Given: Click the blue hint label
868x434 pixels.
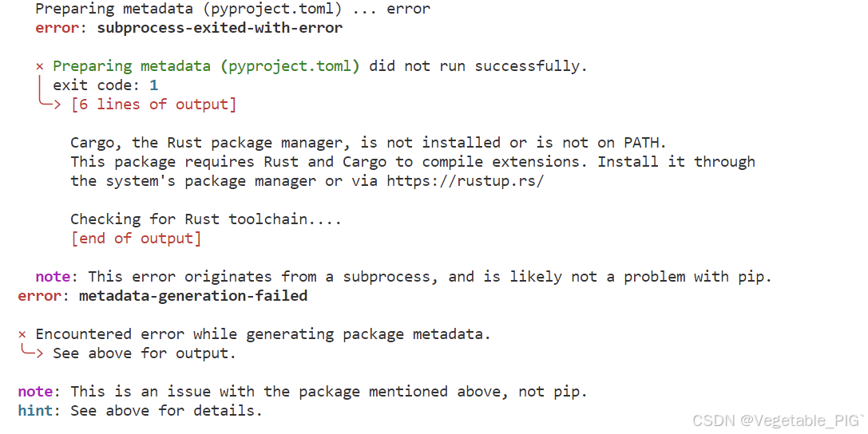Looking at the screenshot, I should click(x=35, y=411).
